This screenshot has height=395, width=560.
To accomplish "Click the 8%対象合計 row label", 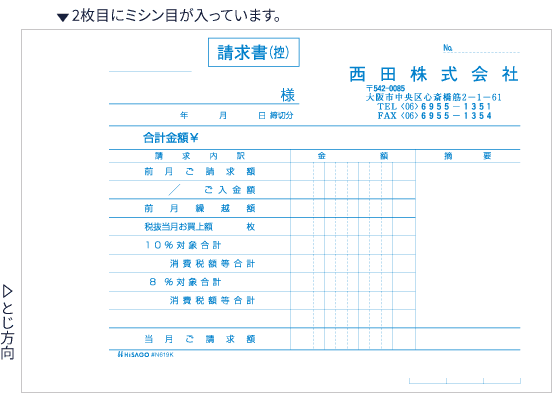I will point(185,282).
